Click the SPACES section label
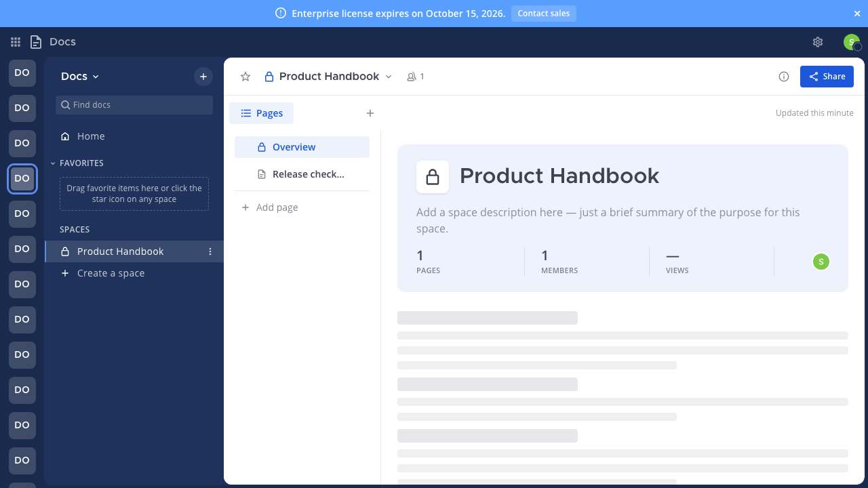This screenshot has height=488, width=868. (x=75, y=230)
